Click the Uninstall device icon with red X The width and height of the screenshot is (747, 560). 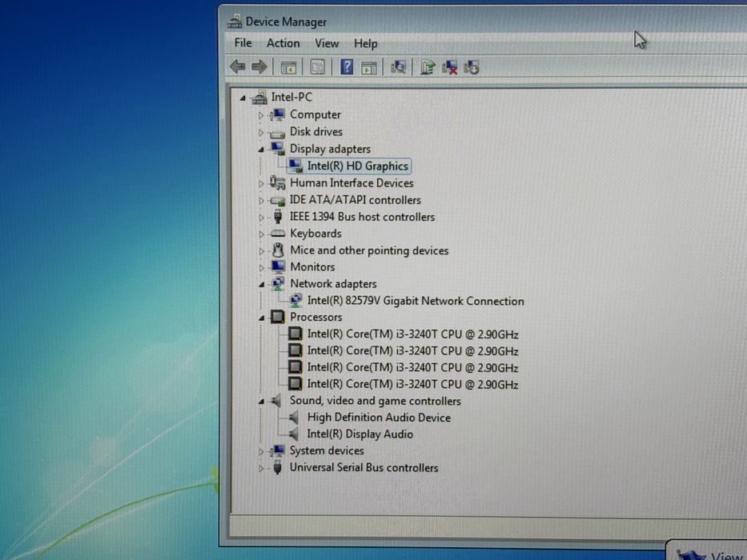449,67
